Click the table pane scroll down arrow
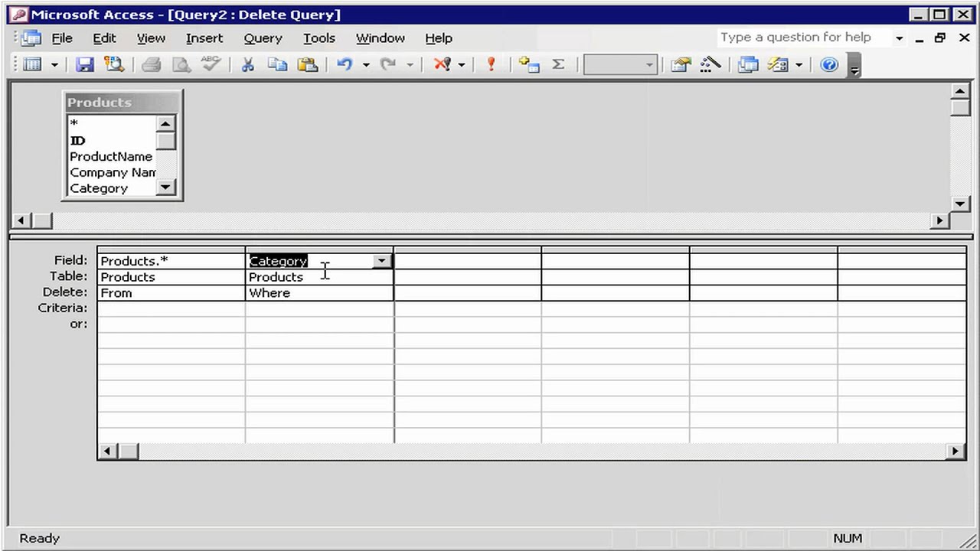 961,204
